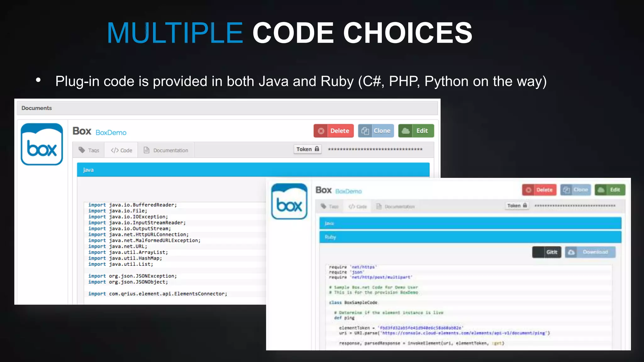This screenshot has height=362, width=644.
Task: Open the Tags tab in the Java window
Action: [x=89, y=150]
